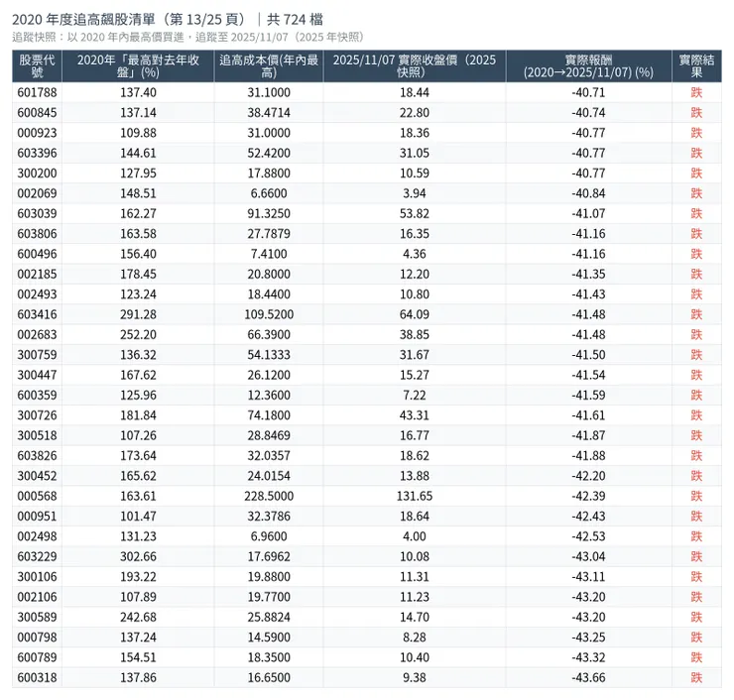Select stock code 000568
Screen dimensions: 734x700
tap(37, 496)
